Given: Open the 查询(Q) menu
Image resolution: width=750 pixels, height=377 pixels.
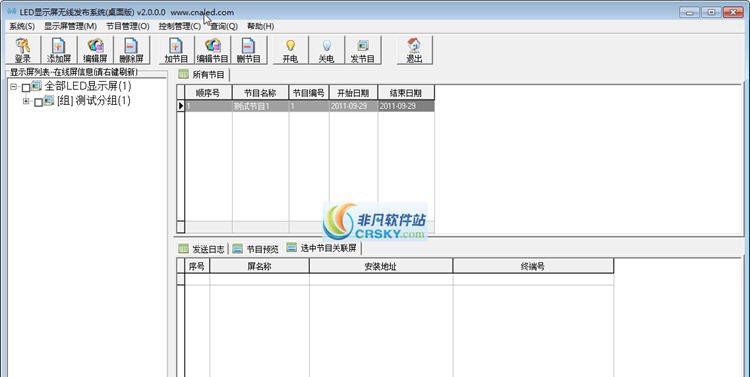Looking at the screenshot, I should click(x=224, y=26).
